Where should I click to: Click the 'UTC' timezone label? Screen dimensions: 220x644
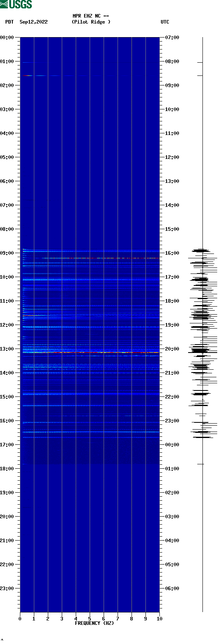tap(165, 22)
